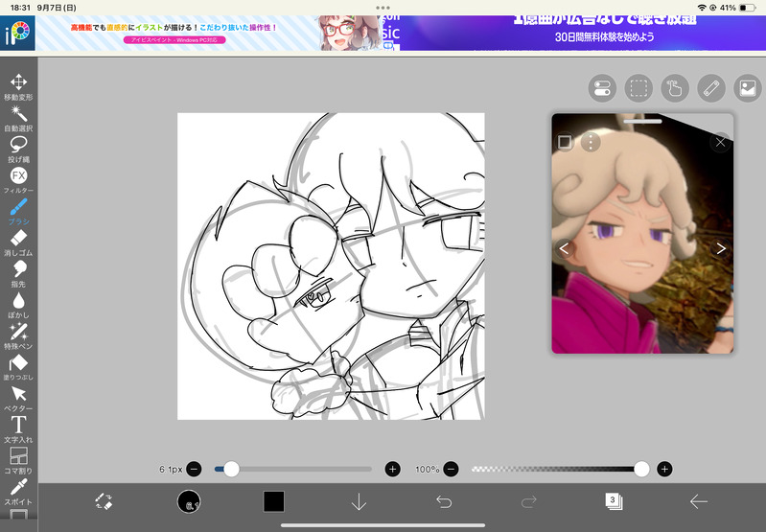Viewport: 766px width, 532px height.
Task: Redo the last undone stroke
Action: coord(529,501)
